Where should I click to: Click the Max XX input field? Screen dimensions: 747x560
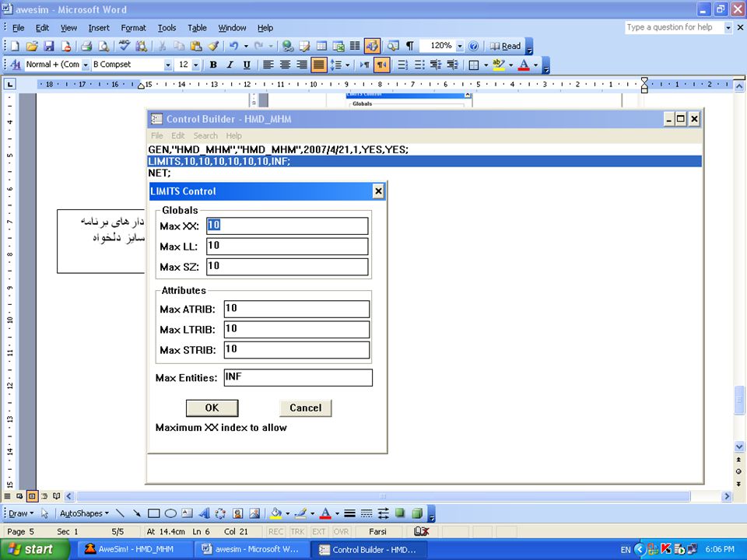pyautogui.click(x=287, y=226)
